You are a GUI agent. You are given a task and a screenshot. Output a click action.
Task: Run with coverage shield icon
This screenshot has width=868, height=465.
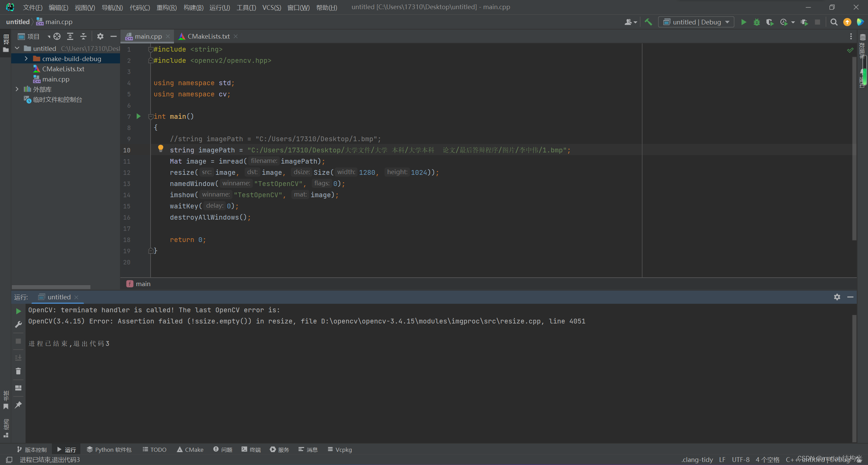(x=770, y=22)
